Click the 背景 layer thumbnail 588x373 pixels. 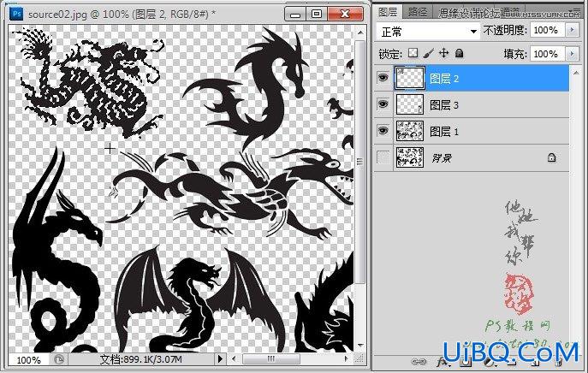click(410, 157)
